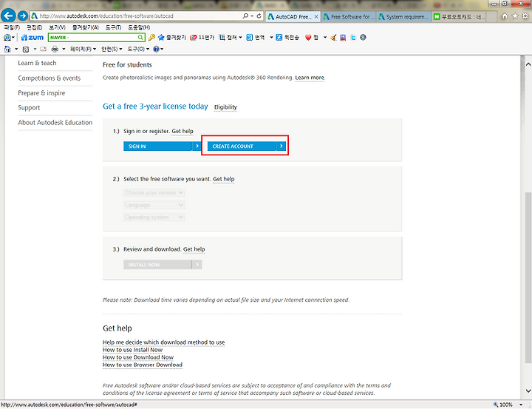Viewport: 532px width, 409px height.
Task: Open the 보기(V) menu
Action: [58, 27]
